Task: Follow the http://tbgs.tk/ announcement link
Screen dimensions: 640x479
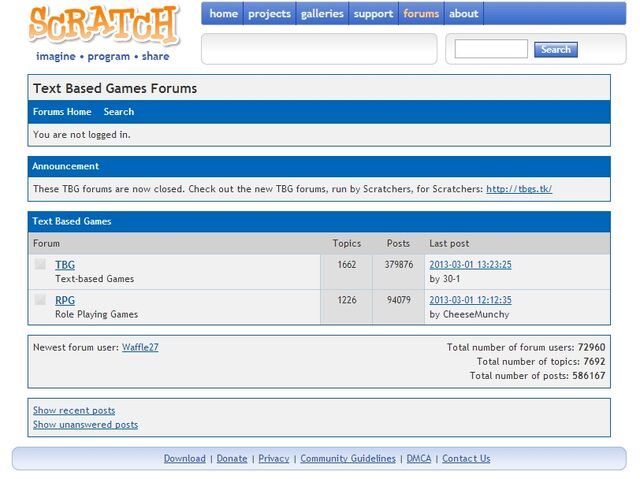Action: 519,189
